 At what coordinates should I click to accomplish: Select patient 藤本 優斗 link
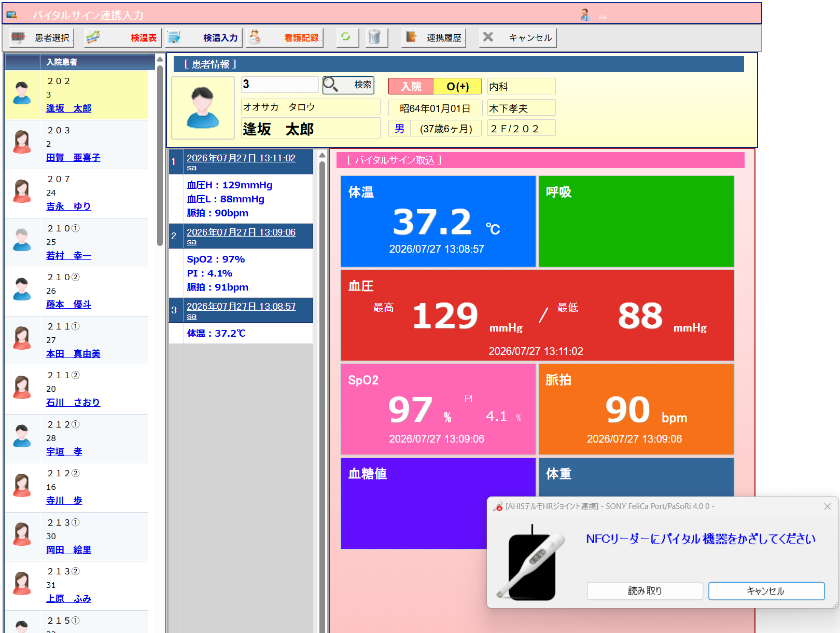(x=68, y=304)
